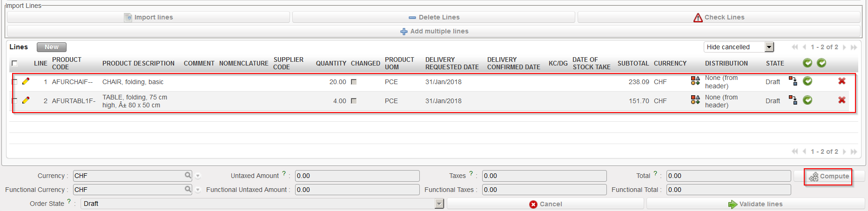Click the pencil icon for the TABLE line
This screenshot has width=868, height=211.
point(26,100)
